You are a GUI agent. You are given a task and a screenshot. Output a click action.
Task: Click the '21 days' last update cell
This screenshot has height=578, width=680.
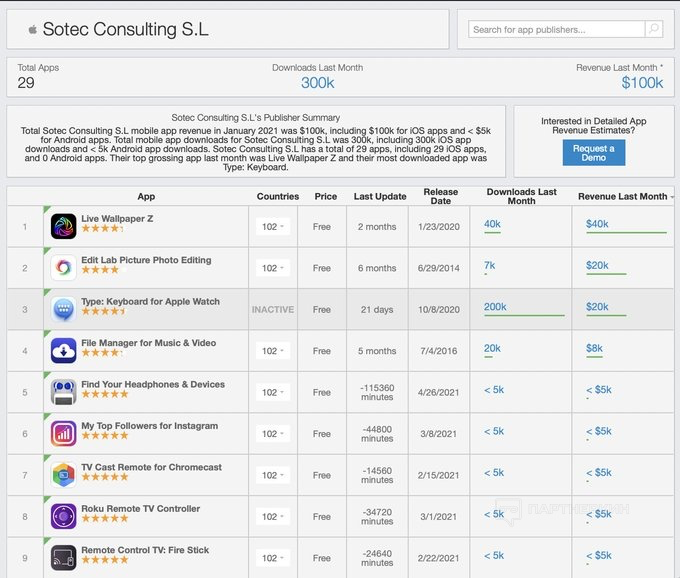point(377,310)
